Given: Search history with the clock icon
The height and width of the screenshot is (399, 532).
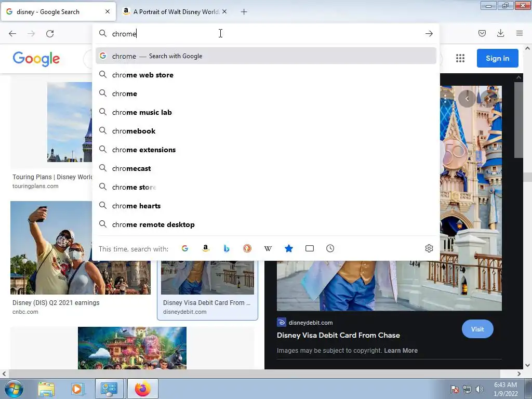Looking at the screenshot, I should coord(330,248).
